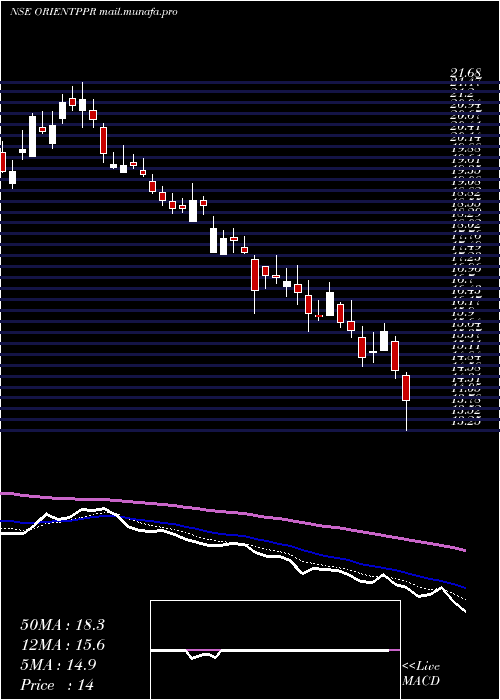
Task: Click the last red candlestick with long lower wick
Action: click(406, 388)
